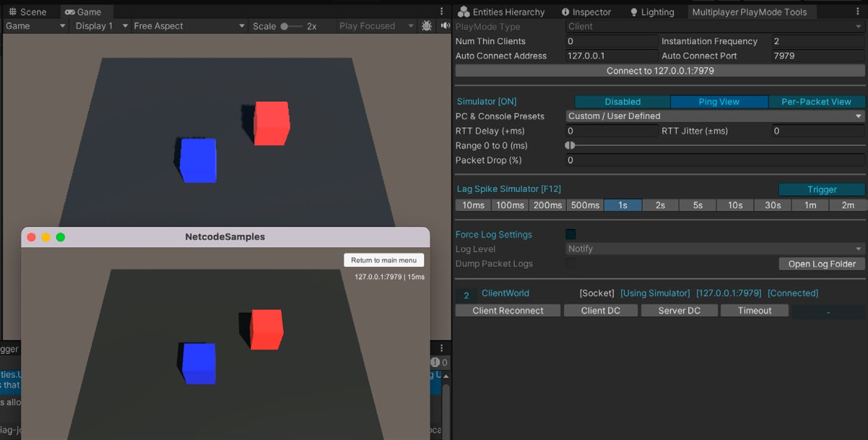Click the Instantiation Frequency field
The height and width of the screenshot is (440, 868).
point(818,41)
